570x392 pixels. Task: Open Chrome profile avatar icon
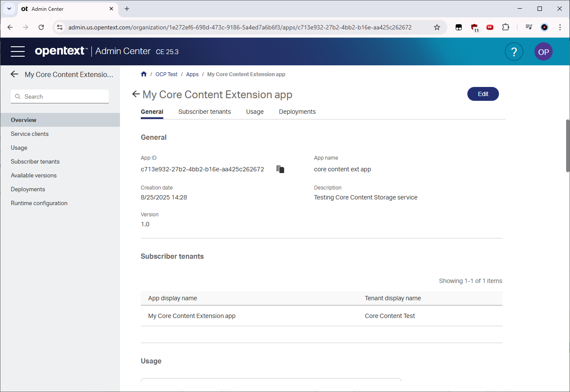pos(544,27)
